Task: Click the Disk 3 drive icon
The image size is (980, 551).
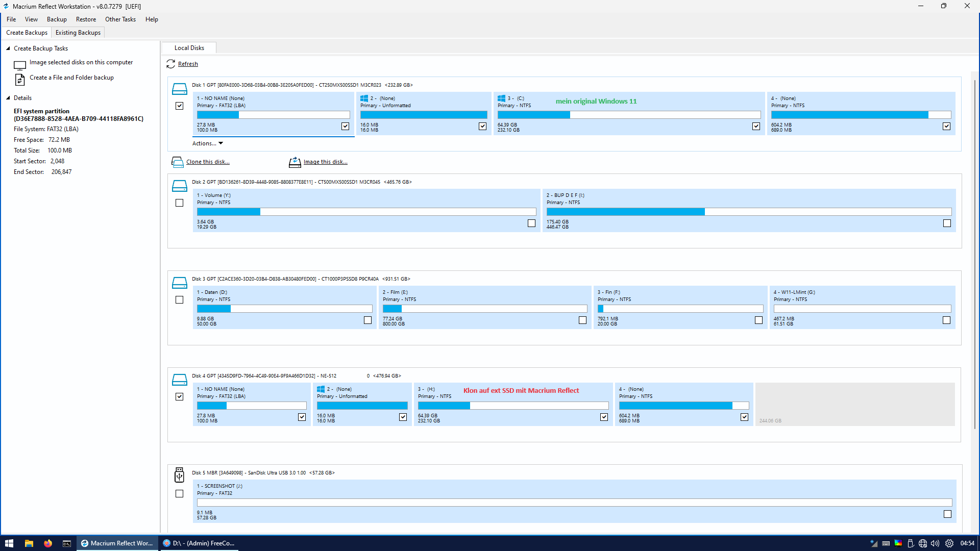Action: coord(179,283)
